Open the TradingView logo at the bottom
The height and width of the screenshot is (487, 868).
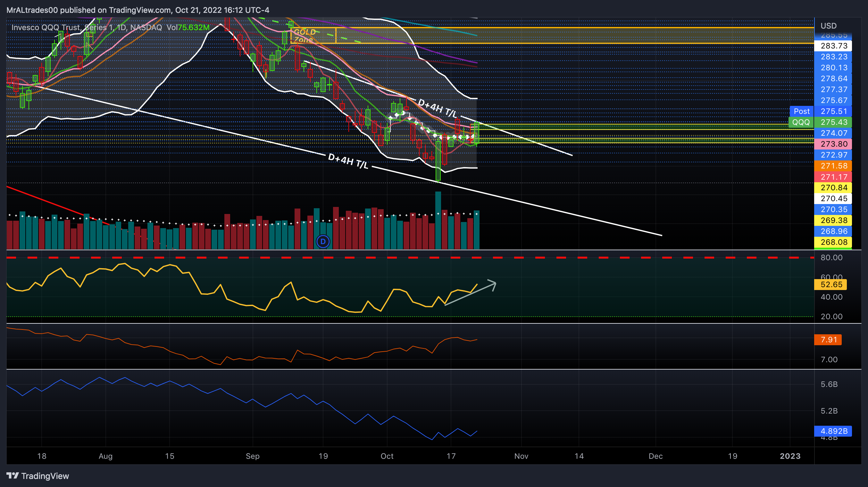click(x=38, y=476)
